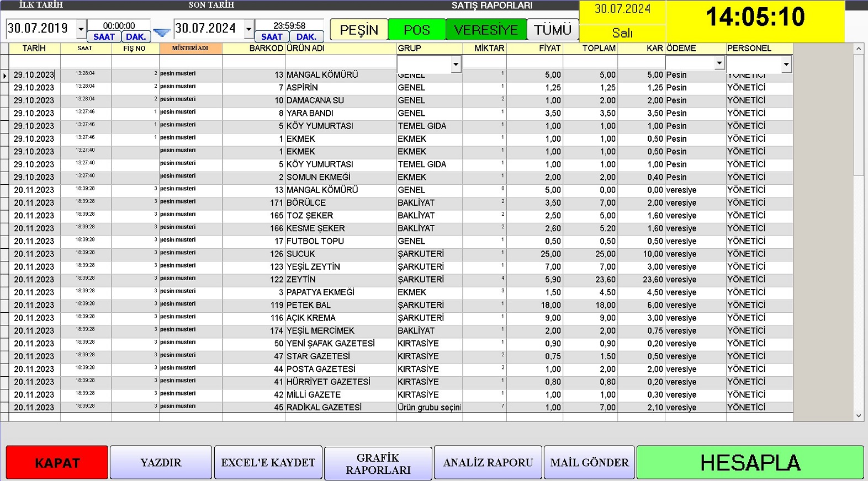
Task: Filter sales by POS payments
Action: coord(417,30)
